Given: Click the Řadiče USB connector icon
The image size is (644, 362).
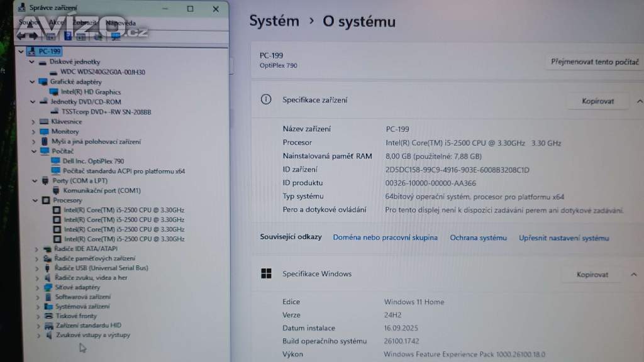Looking at the screenshot, I should 47,268.
